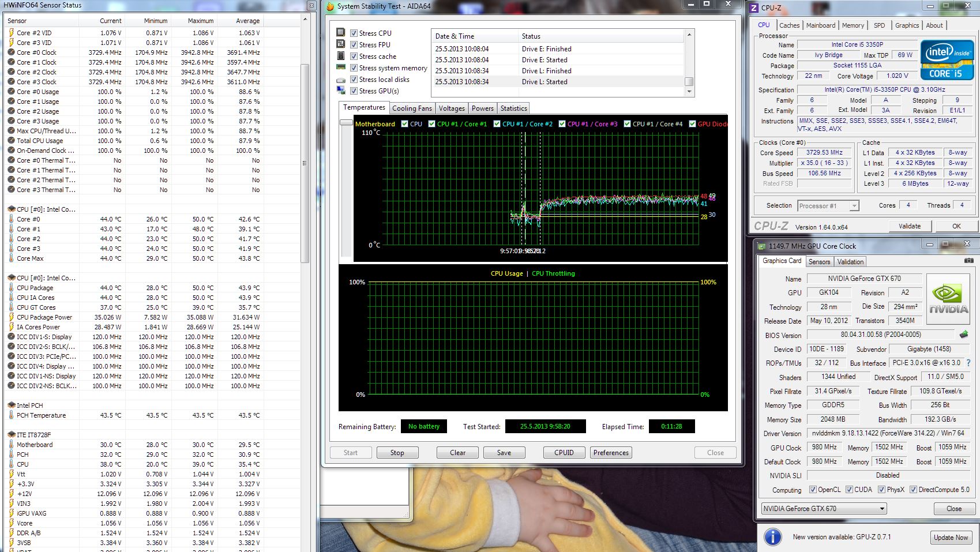Click the monitor icon beside Stress GPU(s)

coord(341,91)
